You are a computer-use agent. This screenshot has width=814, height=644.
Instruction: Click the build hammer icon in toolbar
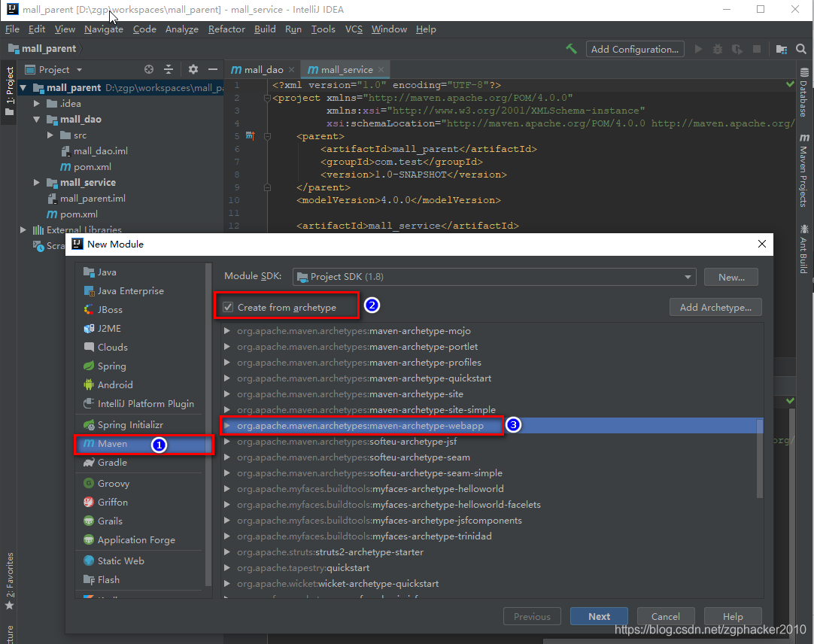[x=571, y=49]
